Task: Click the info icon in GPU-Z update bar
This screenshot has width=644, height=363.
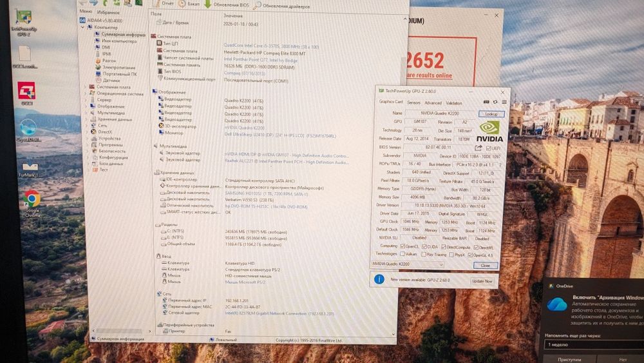Action: click(379, 279)
